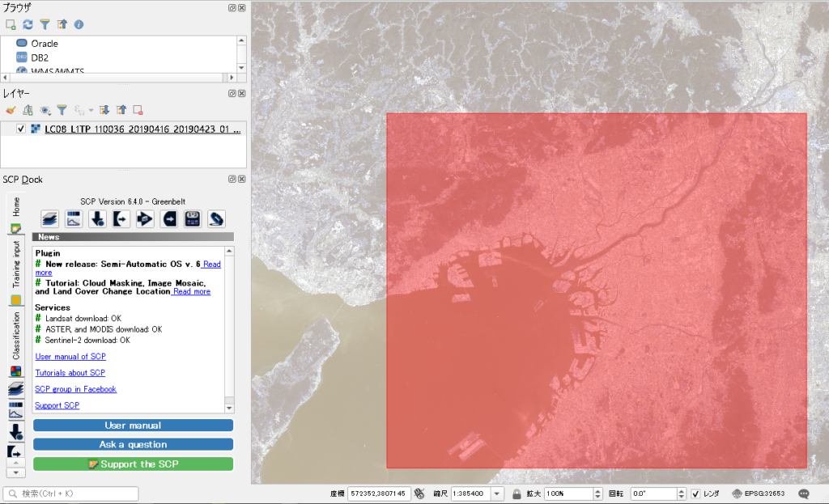Open the messages log speech bubble icon
The width and height of the screenshot is (829, 504).
click(x=804, y=493)
